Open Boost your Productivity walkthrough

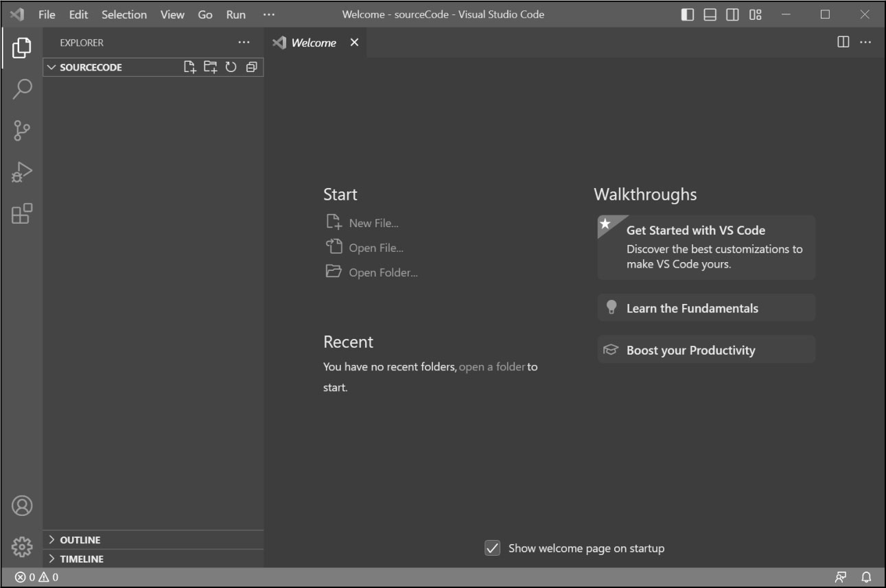tap(706, 350)
